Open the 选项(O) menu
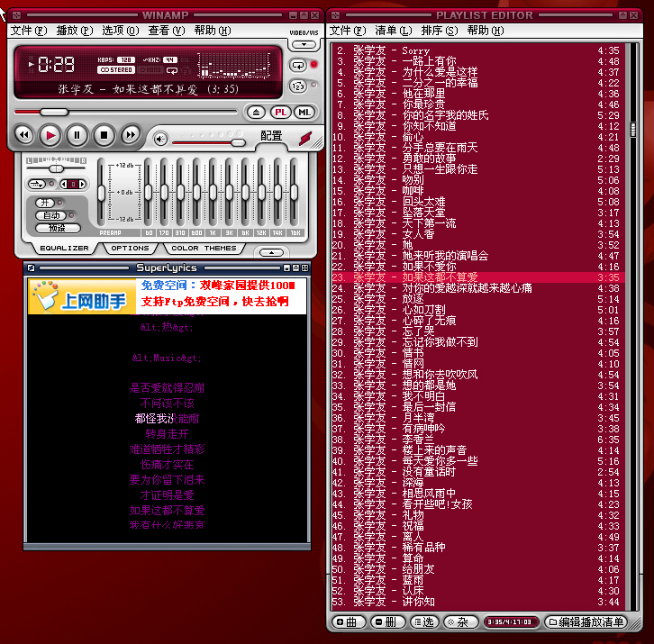 (121, 31)
